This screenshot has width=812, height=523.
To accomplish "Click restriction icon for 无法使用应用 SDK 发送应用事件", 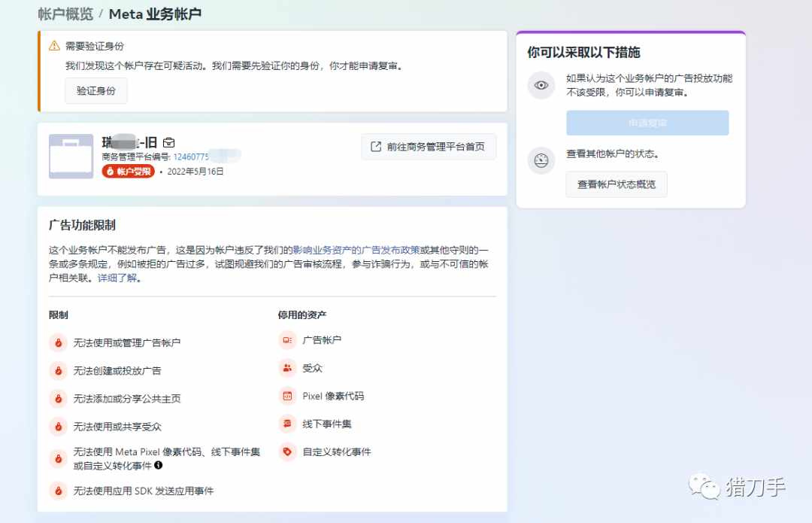I will click(x=59, y=491).
